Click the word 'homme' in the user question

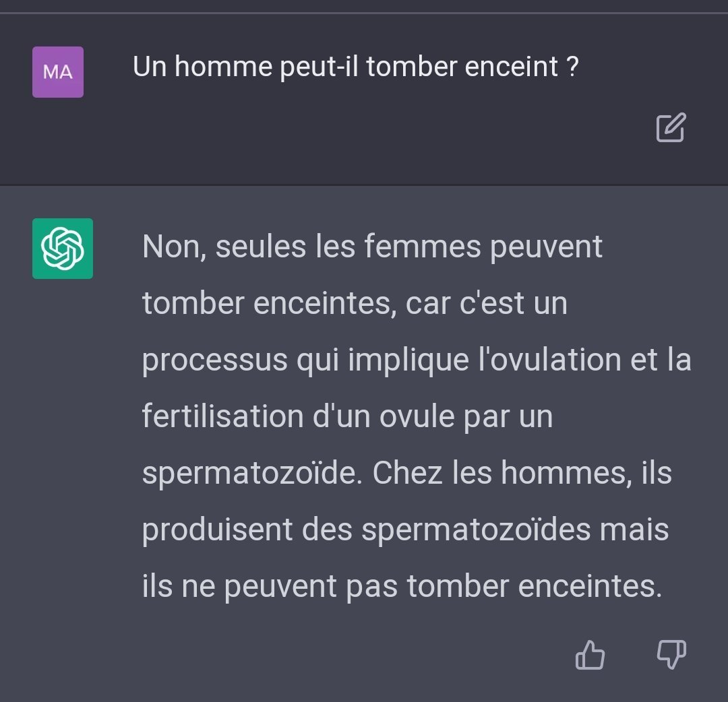223,67
